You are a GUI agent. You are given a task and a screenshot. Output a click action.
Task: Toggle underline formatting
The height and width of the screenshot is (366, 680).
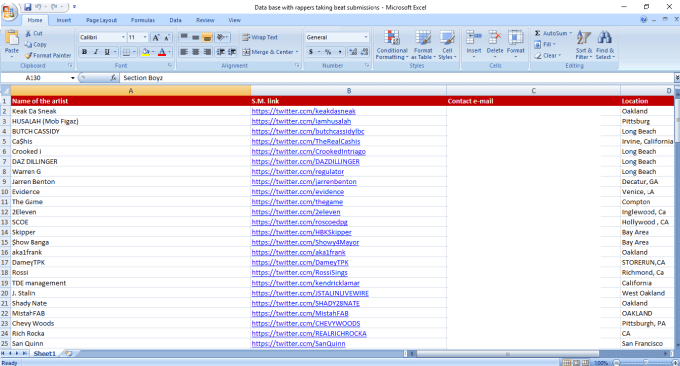pyautogui.click(x=107, y=52)
